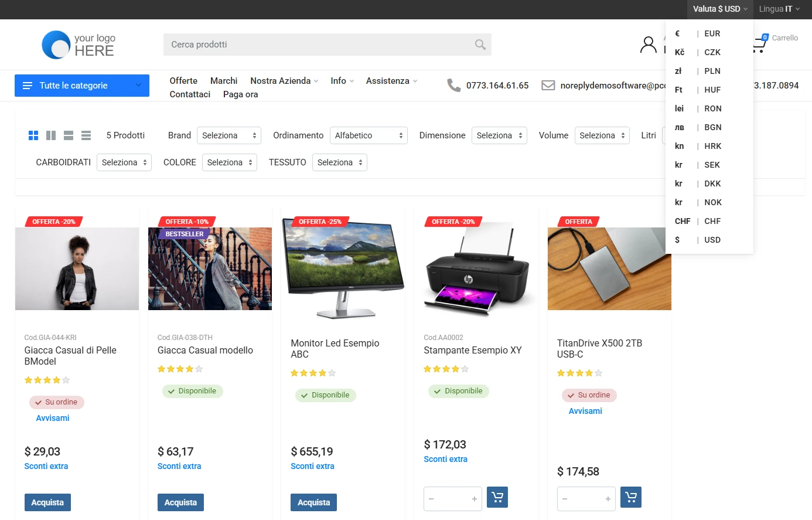Select CZK currency
The height and width of the screenshot is (520, 812).
pyautogui.click(x=709, y=52)
